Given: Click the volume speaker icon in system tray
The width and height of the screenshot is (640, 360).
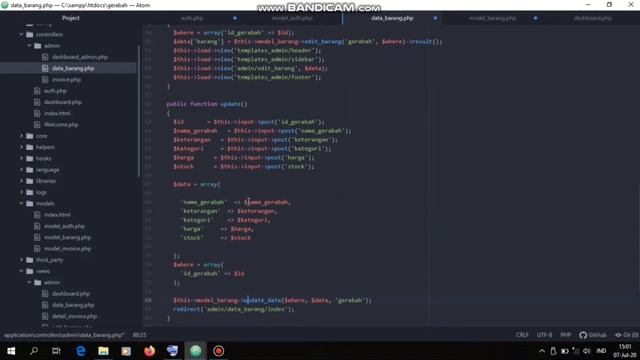Looking at the screenshot, I should coord(587,351).
